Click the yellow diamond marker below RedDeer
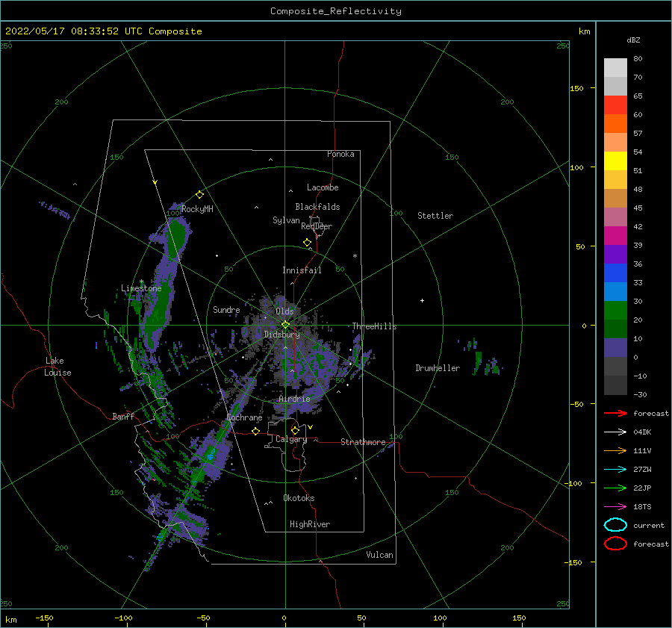The height and width of the screenshot is (628, 672). (x=308, y=243)
